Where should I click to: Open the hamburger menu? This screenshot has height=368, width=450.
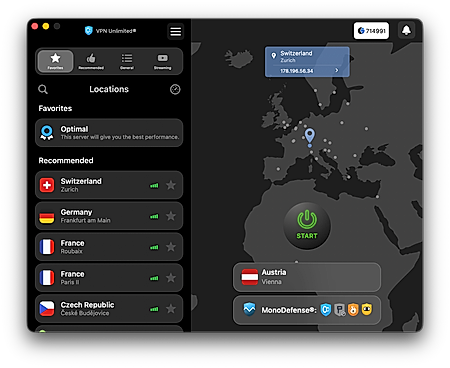pos(175,32)
